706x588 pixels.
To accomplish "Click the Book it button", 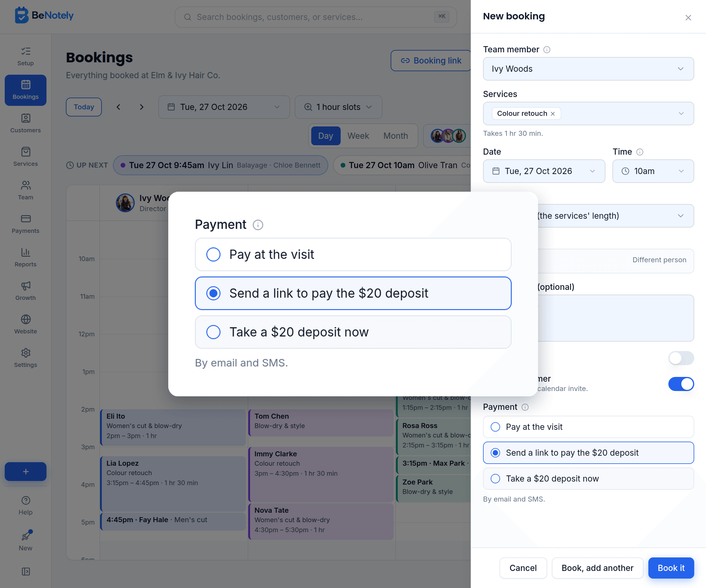I will click(x=671, y=568).
